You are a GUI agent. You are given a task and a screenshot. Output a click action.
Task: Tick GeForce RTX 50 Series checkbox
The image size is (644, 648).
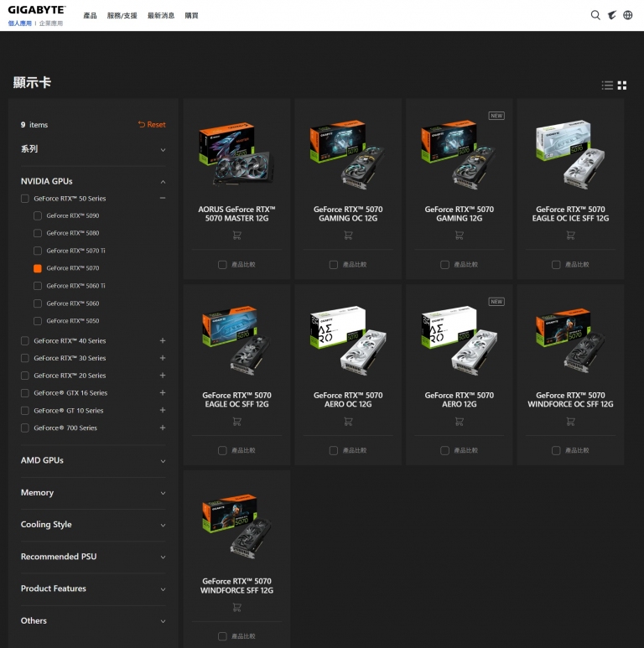25,199
